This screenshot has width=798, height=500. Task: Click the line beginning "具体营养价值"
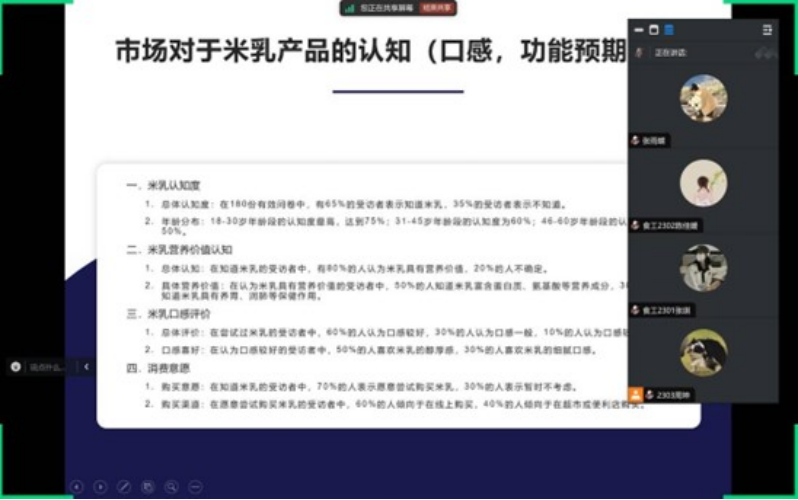coord(386,290)
